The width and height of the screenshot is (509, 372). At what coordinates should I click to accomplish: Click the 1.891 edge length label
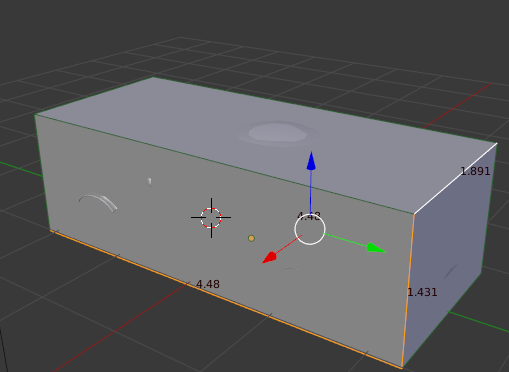475,171
